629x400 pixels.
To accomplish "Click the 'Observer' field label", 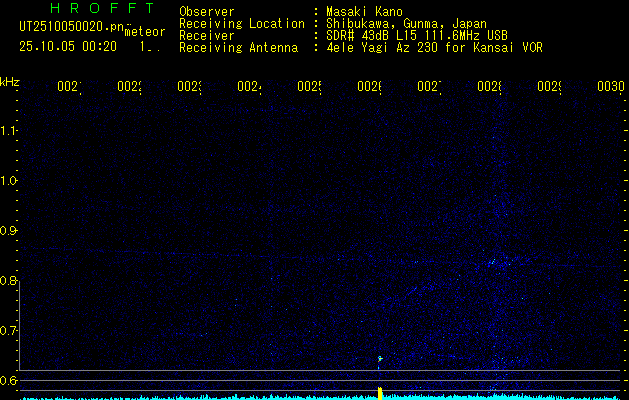I will [x=207, y=12].
